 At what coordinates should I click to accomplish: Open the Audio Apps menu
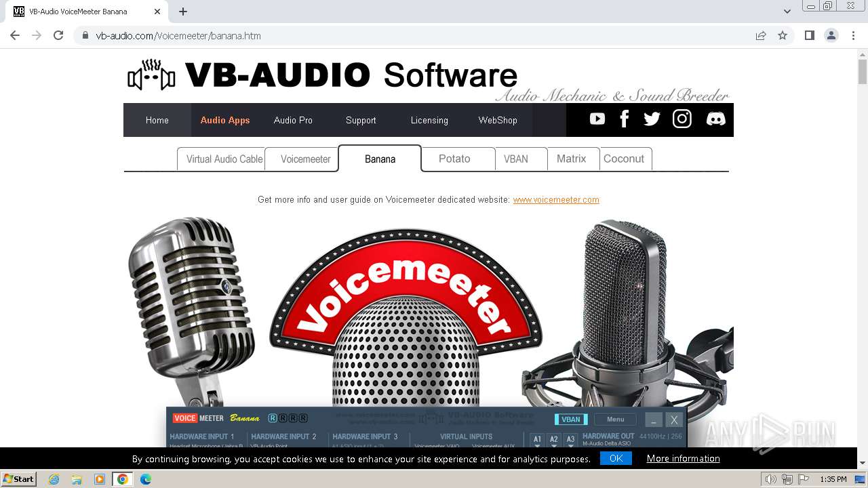225,120
